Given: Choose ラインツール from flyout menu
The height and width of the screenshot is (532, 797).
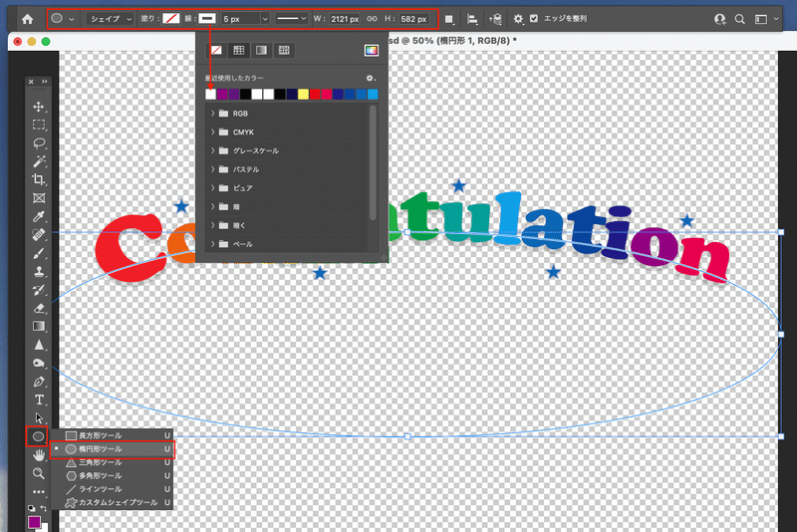Looking at the screenshot, I should tap(112, 489).
